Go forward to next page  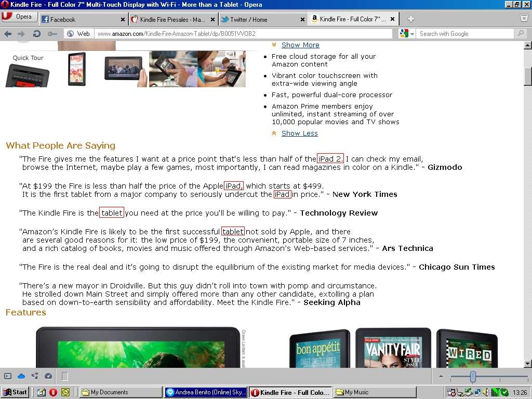coord(21,34)
